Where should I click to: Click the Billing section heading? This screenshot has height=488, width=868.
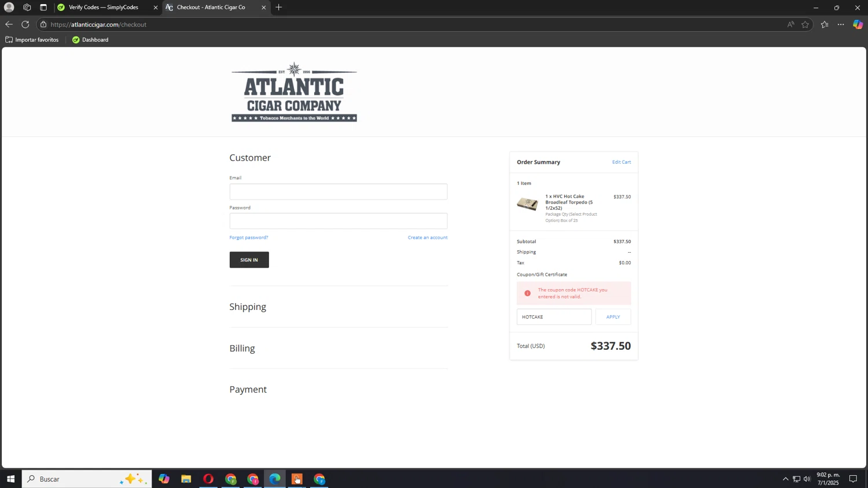242,348
